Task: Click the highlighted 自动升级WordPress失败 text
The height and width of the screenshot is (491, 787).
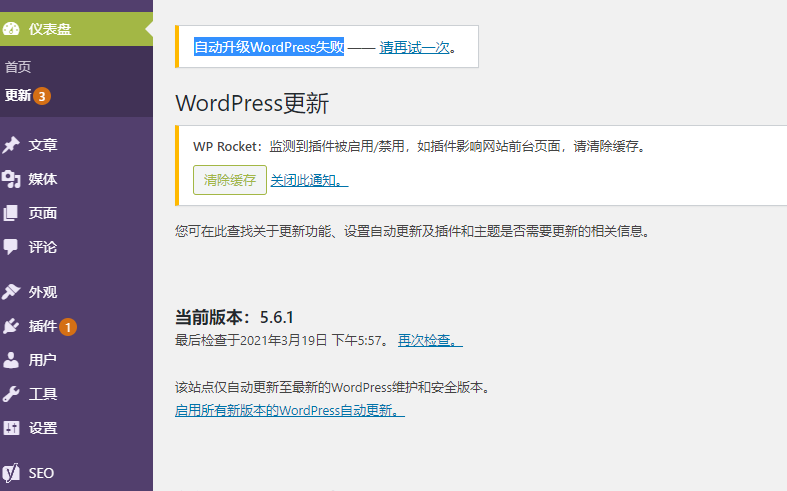Action: pyautogui.click(x=269, y=47)
